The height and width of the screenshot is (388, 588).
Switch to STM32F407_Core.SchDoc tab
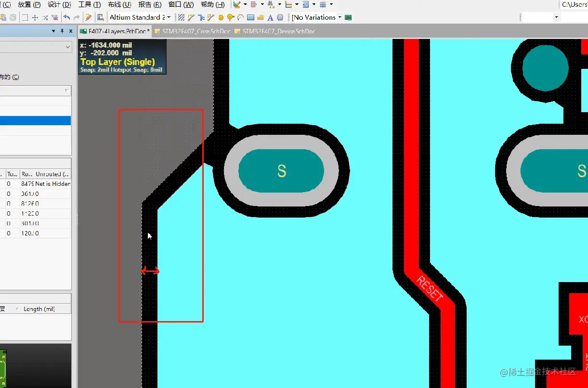click(191, 31)
